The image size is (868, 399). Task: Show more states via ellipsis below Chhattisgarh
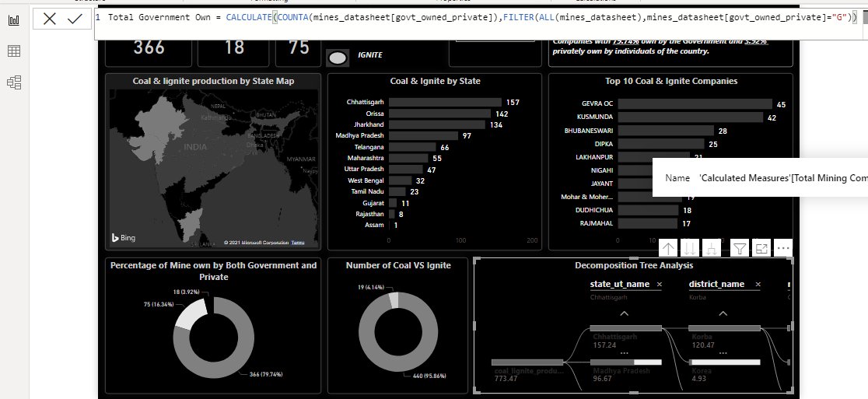pyautogui.click(x=625, y=353)
